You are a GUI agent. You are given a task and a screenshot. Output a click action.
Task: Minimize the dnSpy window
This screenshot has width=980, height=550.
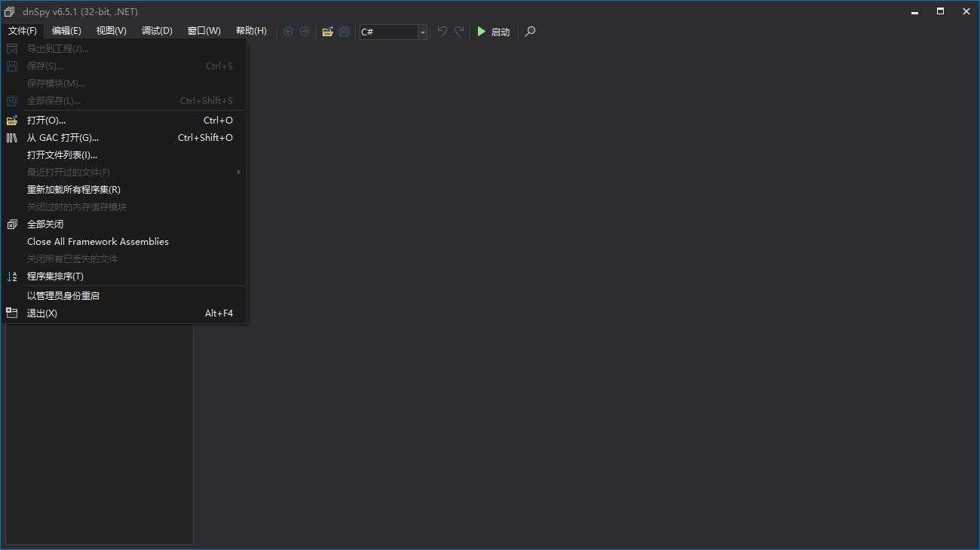(915, 11)
